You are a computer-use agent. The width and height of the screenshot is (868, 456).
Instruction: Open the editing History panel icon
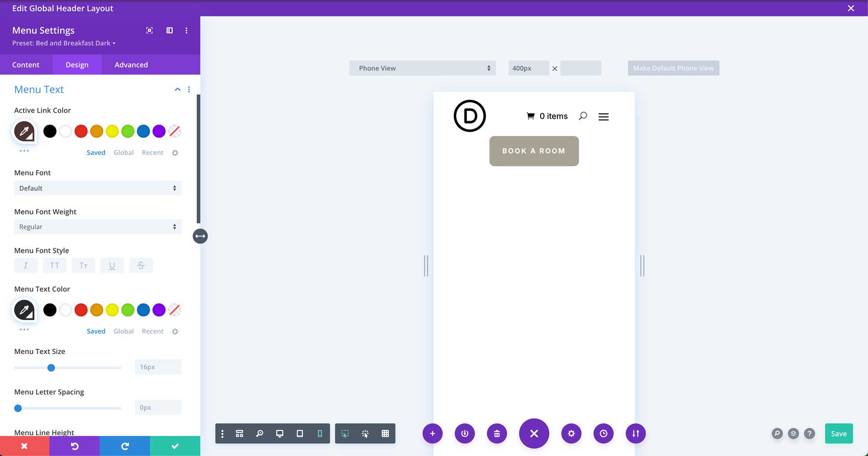point(603,433)
